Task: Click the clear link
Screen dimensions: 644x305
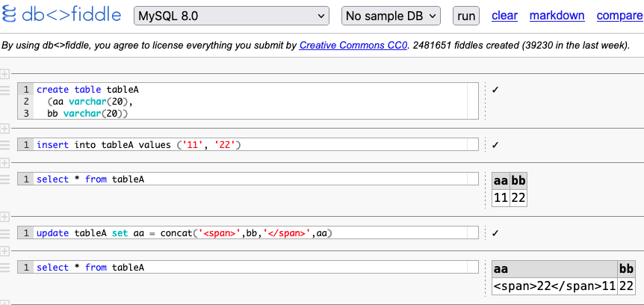Action: (504, 16)
